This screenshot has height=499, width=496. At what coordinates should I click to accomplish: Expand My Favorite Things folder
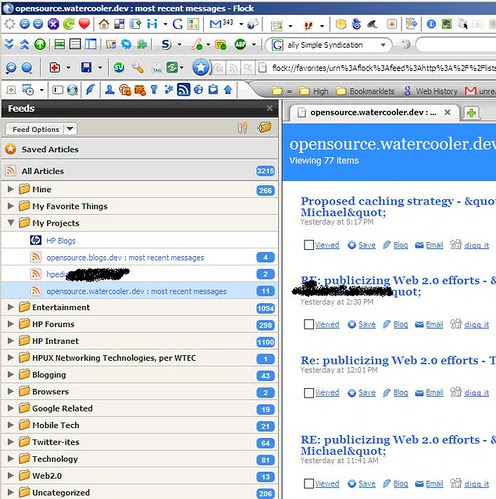point(10,206)
